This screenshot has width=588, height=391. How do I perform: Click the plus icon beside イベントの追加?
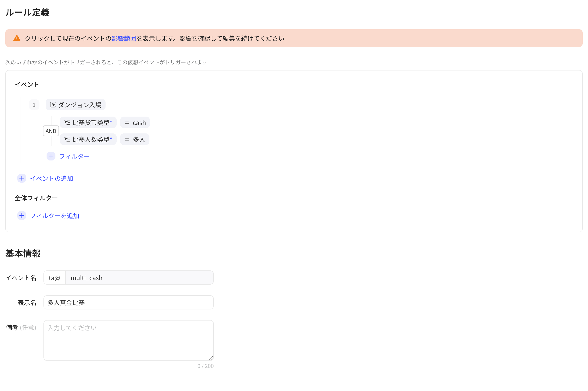click(22, 178)
